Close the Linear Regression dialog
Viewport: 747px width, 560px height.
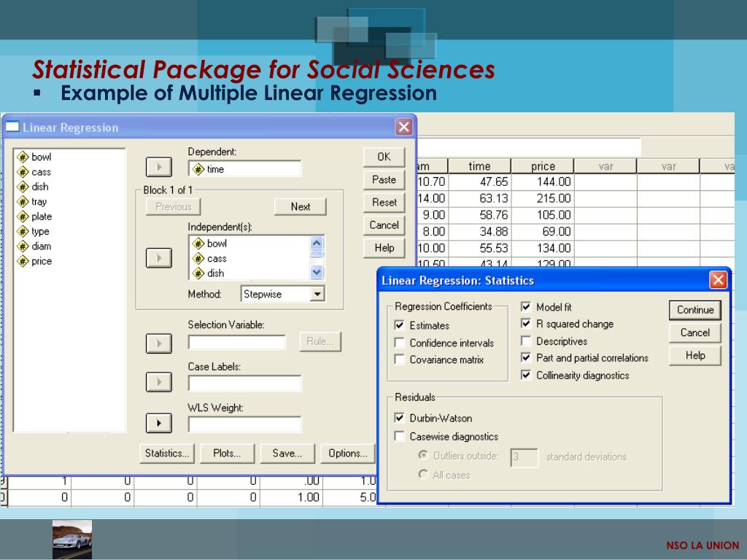pyautogui.click(x=404, y=127)
